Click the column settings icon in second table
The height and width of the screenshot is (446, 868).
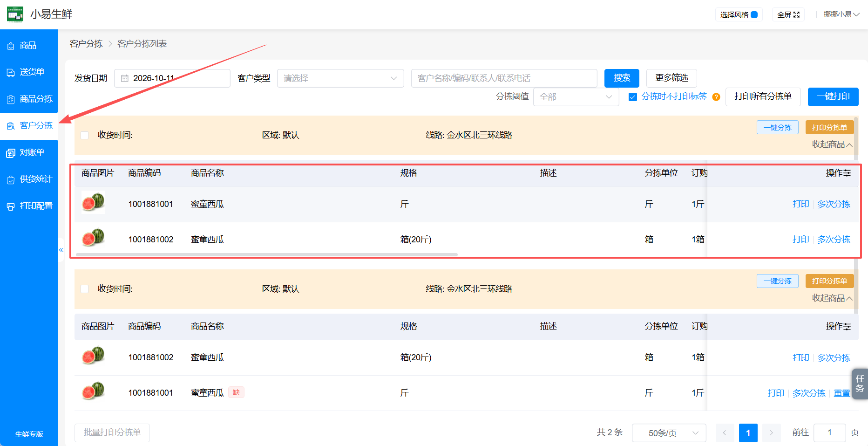pos(847,327)
